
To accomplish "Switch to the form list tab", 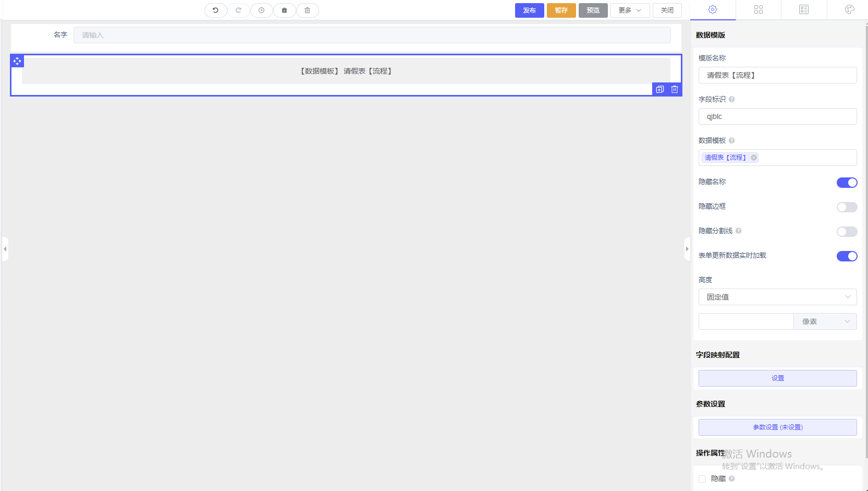I will click(803, 9).
